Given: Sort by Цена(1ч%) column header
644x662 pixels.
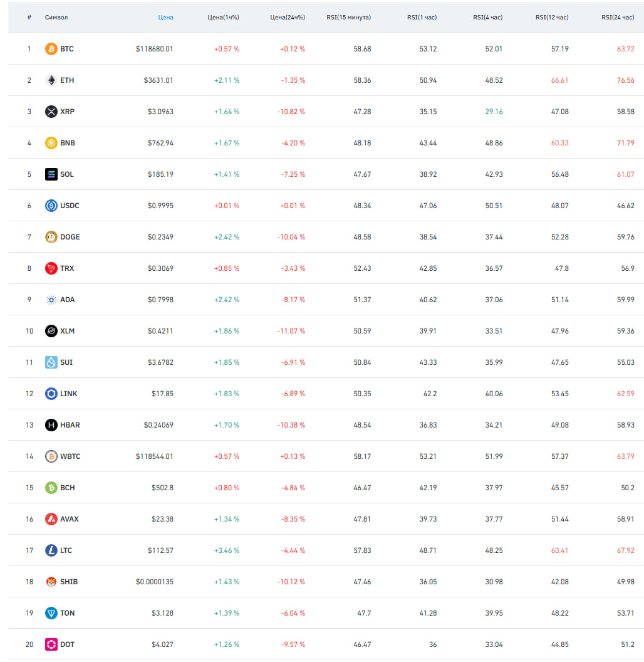Looking at the screenshot, I should tap(223, 18).
